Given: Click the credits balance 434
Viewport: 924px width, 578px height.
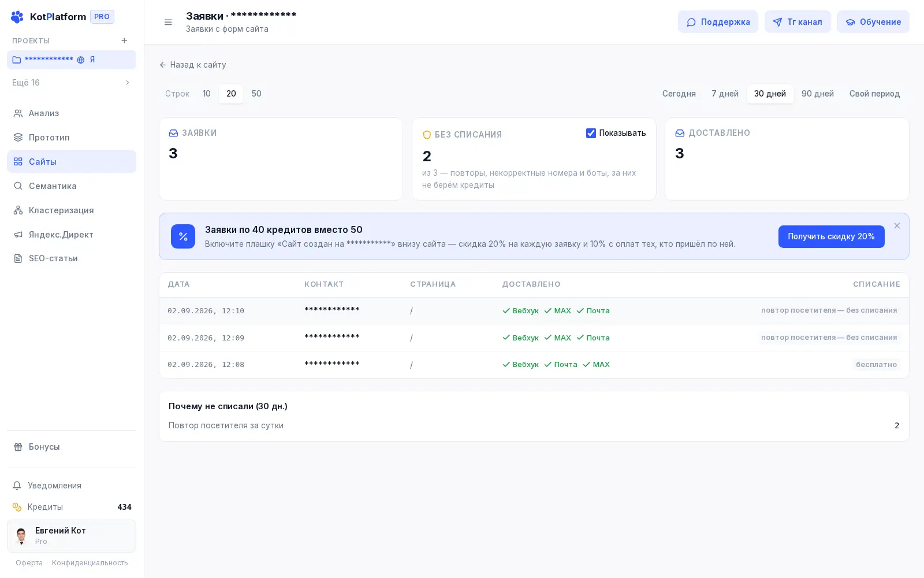Looking at the screenshot, I should [x=124, y=507].
